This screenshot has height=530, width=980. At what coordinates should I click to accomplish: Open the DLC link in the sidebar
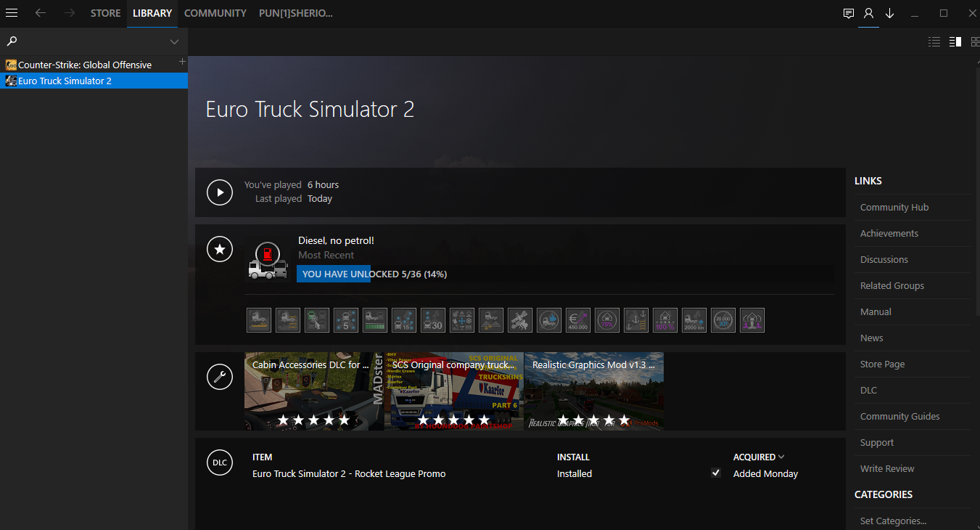click(868, 390)
